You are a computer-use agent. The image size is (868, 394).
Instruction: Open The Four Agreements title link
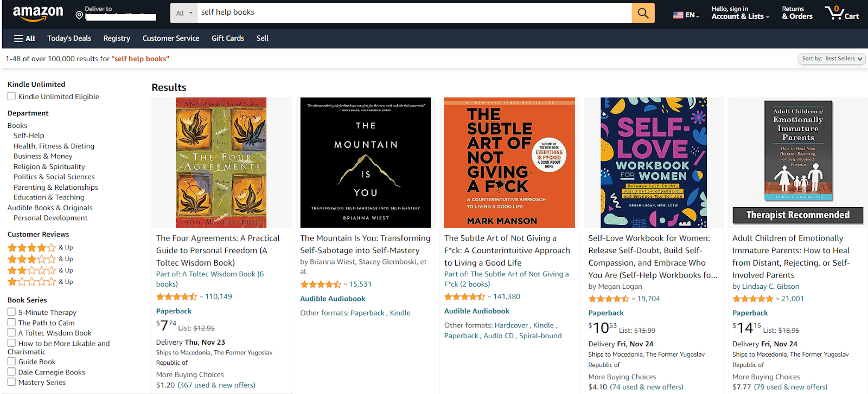tap(218, 250)
